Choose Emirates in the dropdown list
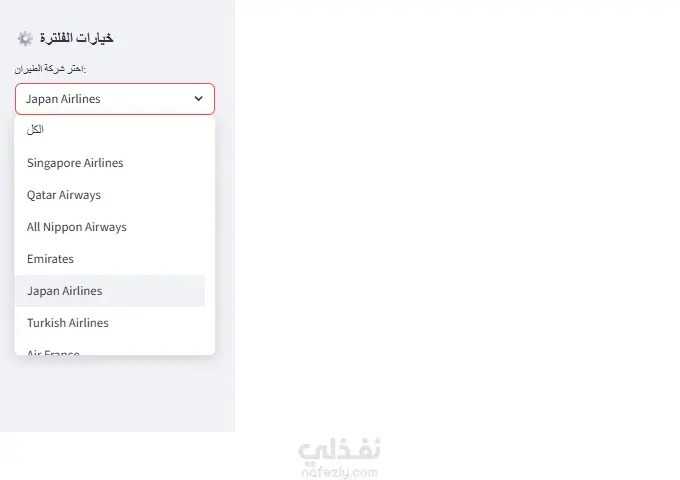680x480 pixels. 51,259
